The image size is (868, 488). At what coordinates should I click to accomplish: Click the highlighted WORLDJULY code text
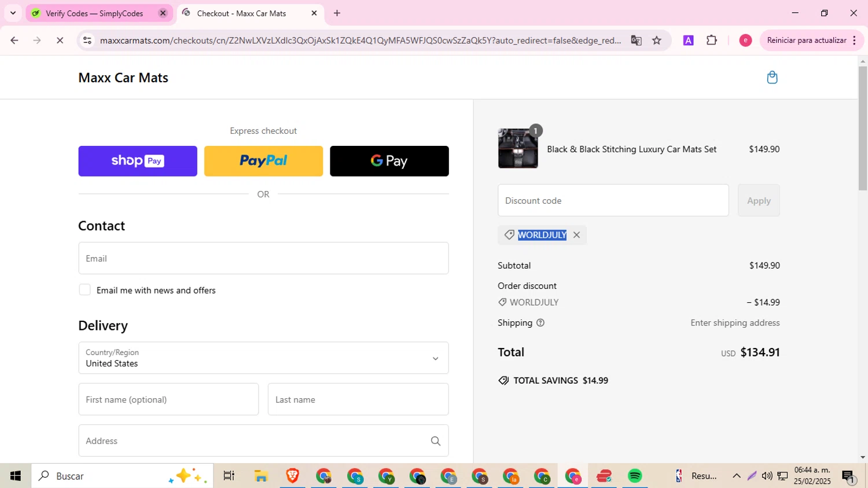[542, 235]
